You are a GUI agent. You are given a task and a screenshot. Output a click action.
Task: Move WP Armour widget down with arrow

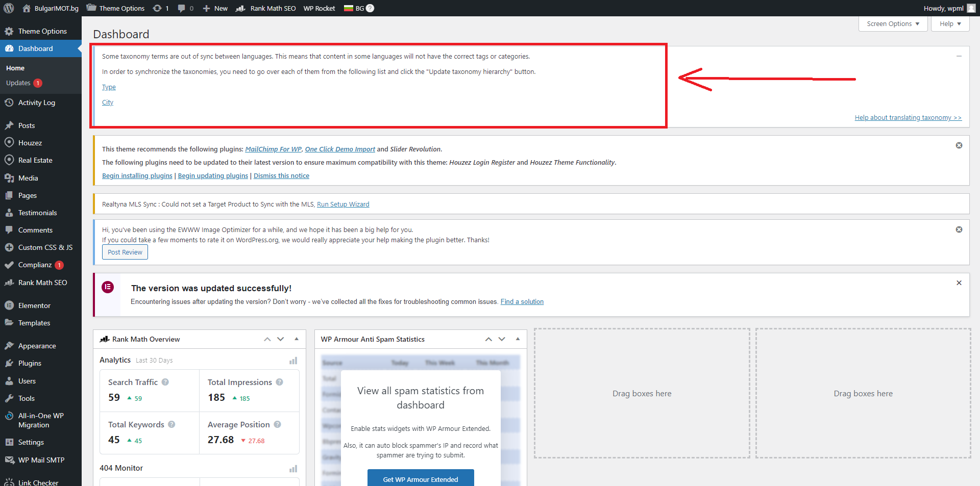pyautogui.click(x=502, y=339)
